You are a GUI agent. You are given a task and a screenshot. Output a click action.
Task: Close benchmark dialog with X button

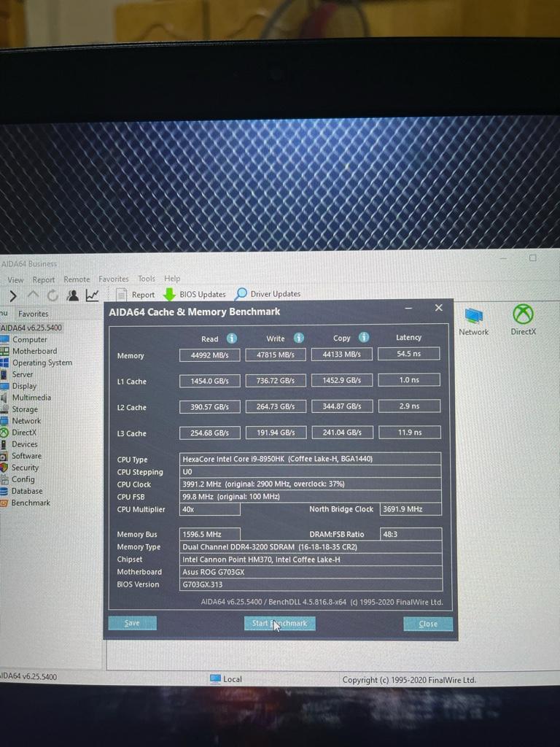(x=438, y=308)
